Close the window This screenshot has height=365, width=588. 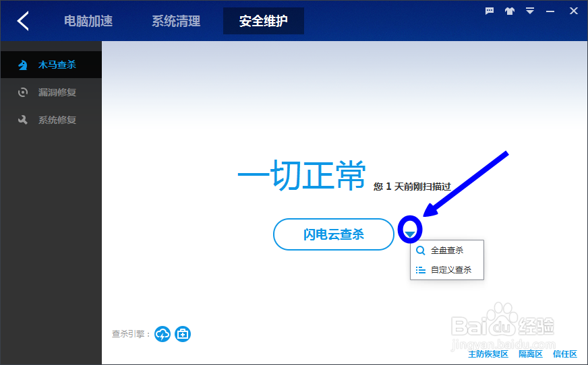tap(573, 11)
